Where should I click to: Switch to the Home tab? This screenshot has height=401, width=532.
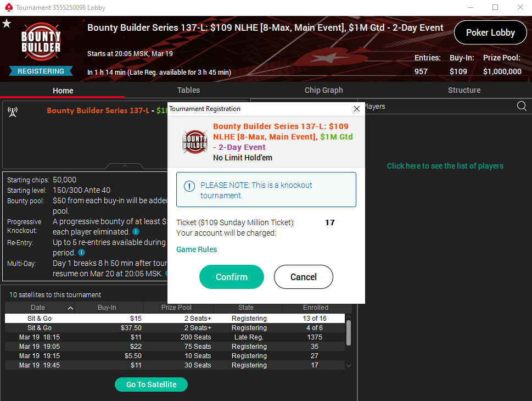tap(63, 91)
